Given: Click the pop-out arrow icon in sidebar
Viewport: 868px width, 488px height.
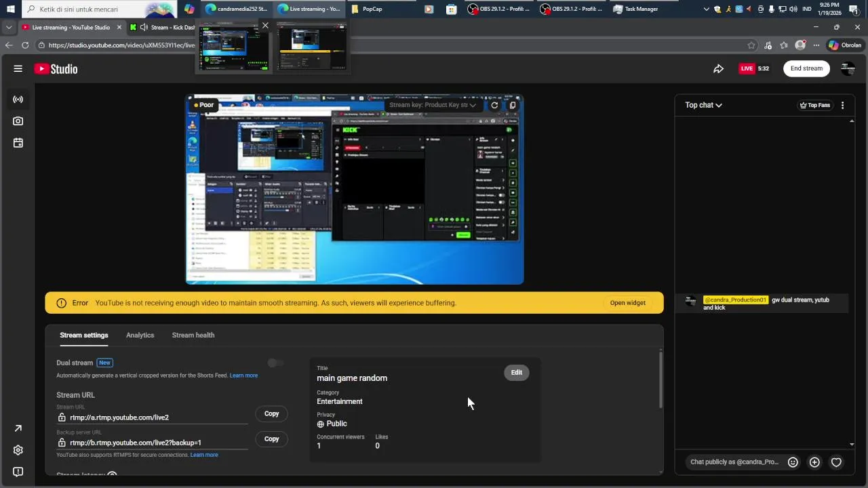Looking at the screenshot, I should [18, 428].
